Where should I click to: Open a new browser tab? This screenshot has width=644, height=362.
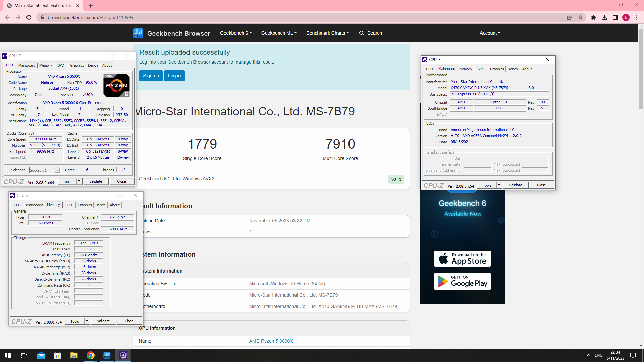pyautogui.click(x=91, y=6)
